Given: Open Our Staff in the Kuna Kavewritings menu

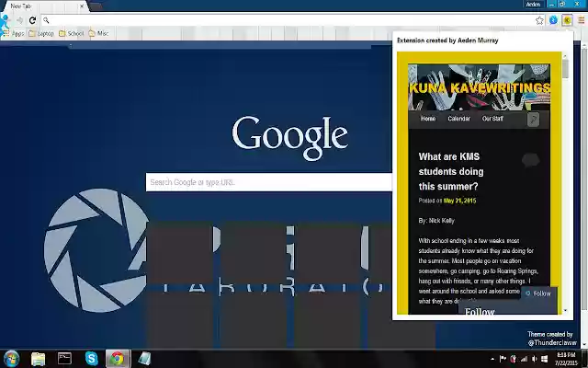Looking at the screenshot, I should (x=492, y=119).
